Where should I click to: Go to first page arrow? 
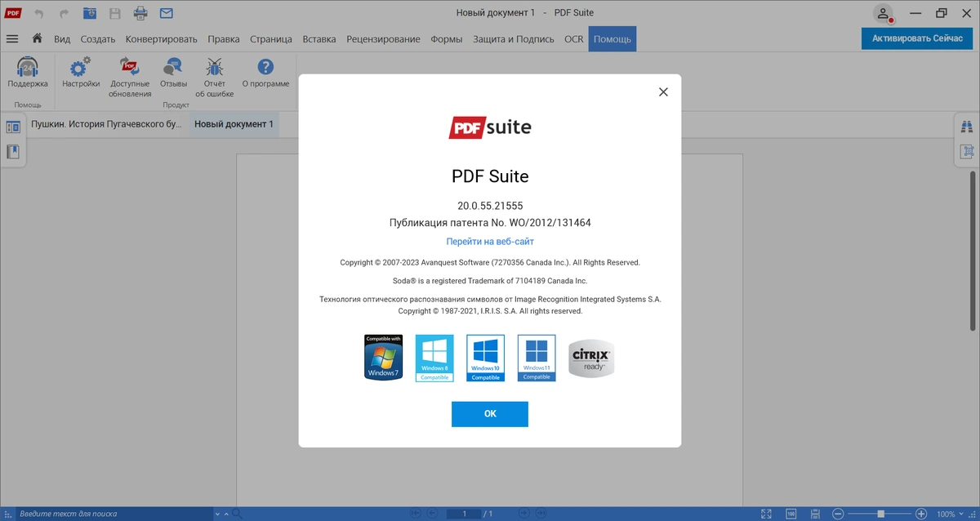pyautogui.click(x=415, y=514)
